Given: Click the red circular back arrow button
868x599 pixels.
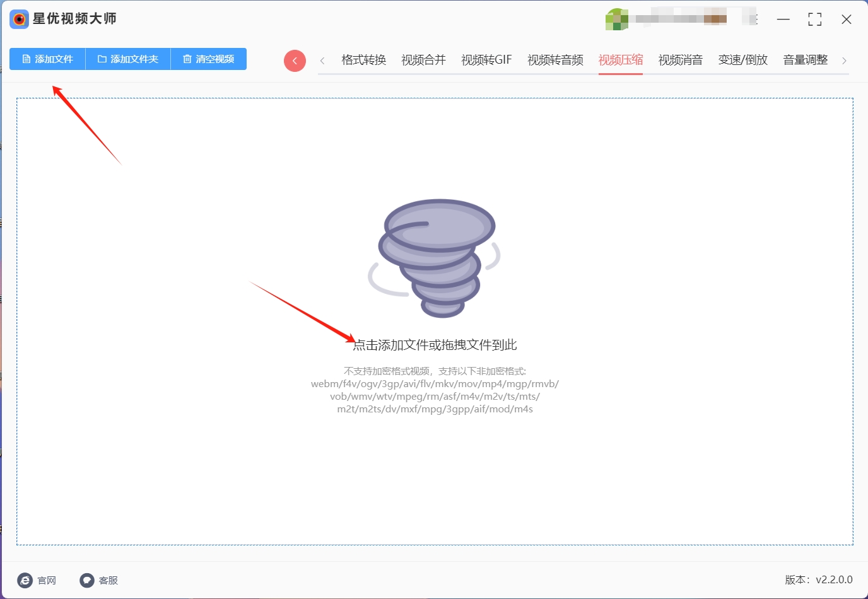Looking at the screenshot, I should pyautogui.click(x=295, y=61).
